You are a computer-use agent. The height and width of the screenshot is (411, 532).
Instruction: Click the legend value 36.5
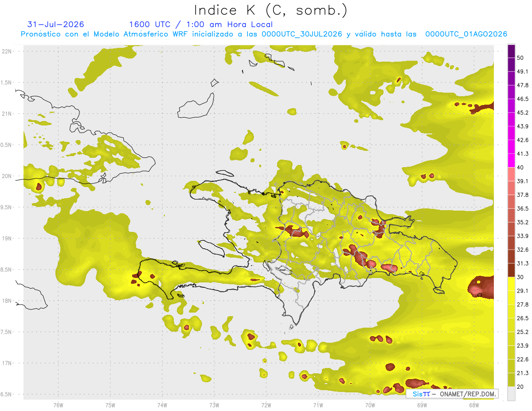[523, 208]
